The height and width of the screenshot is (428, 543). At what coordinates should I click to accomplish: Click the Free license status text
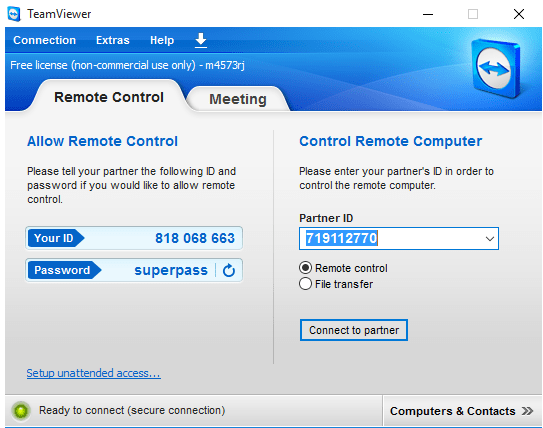[x=127, y=65]
